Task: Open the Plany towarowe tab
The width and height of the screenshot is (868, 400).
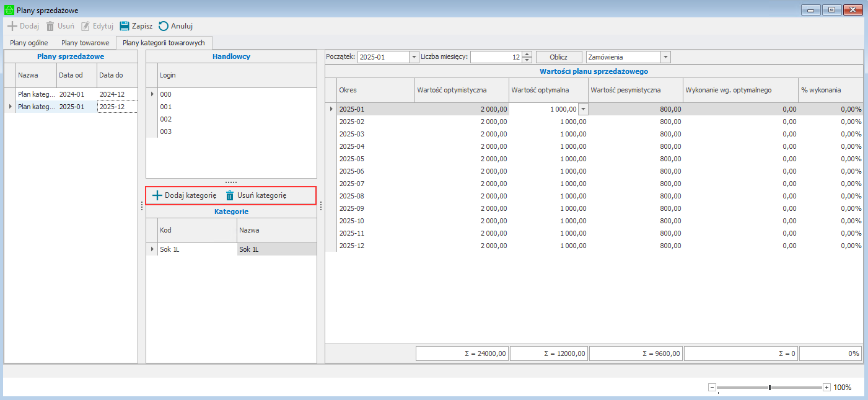Action: tap(85, 43)
